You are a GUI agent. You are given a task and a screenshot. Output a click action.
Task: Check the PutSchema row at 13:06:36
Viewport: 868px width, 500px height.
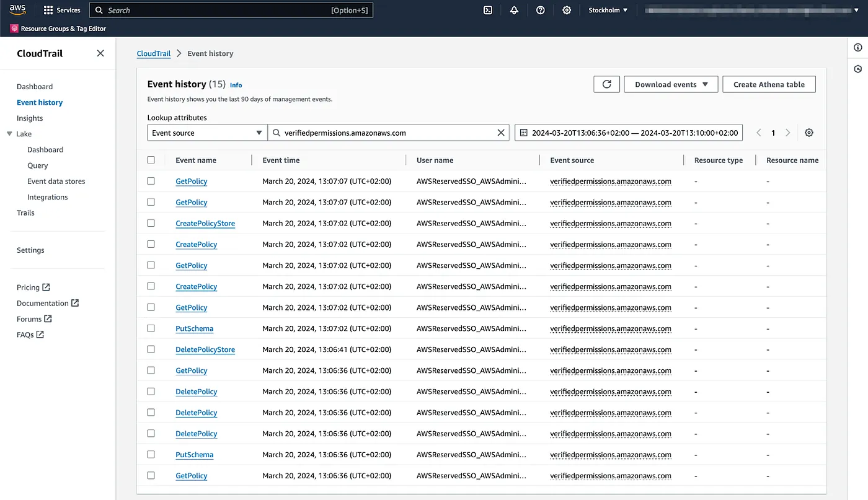[151, 455]
